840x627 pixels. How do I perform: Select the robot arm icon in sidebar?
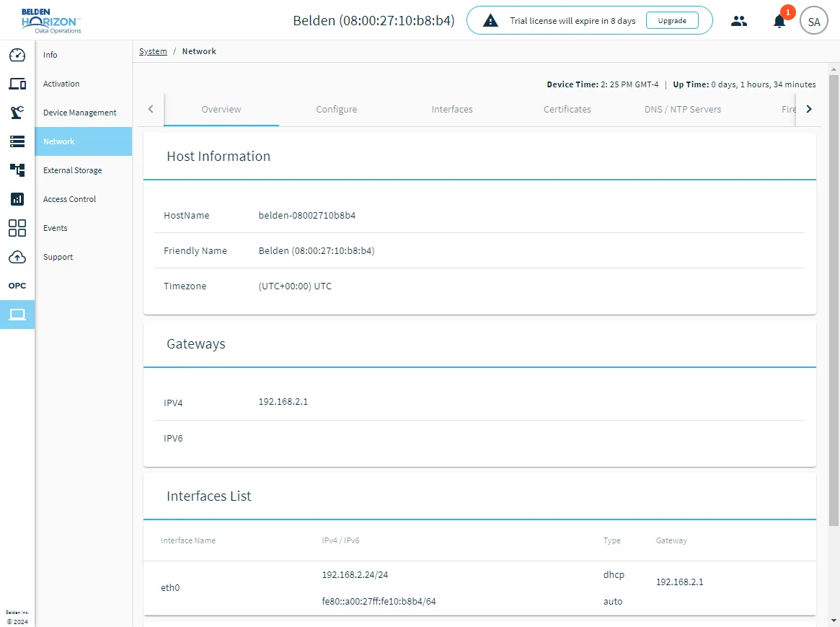17,113
